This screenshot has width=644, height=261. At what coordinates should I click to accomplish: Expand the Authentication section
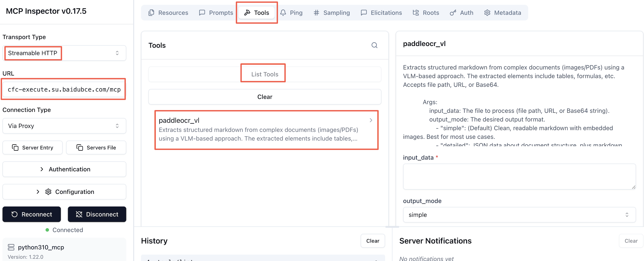tap(64, 169)
